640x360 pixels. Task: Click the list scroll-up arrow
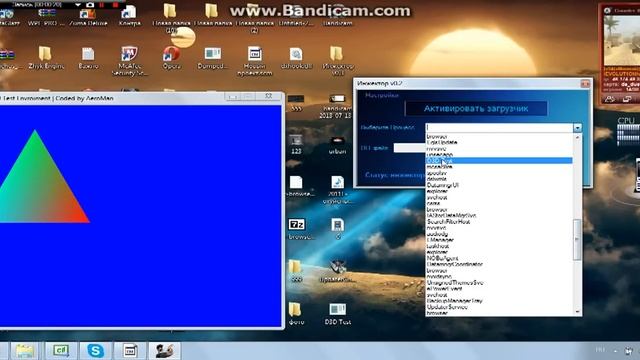pyautogui.click(x=577, y=137)
